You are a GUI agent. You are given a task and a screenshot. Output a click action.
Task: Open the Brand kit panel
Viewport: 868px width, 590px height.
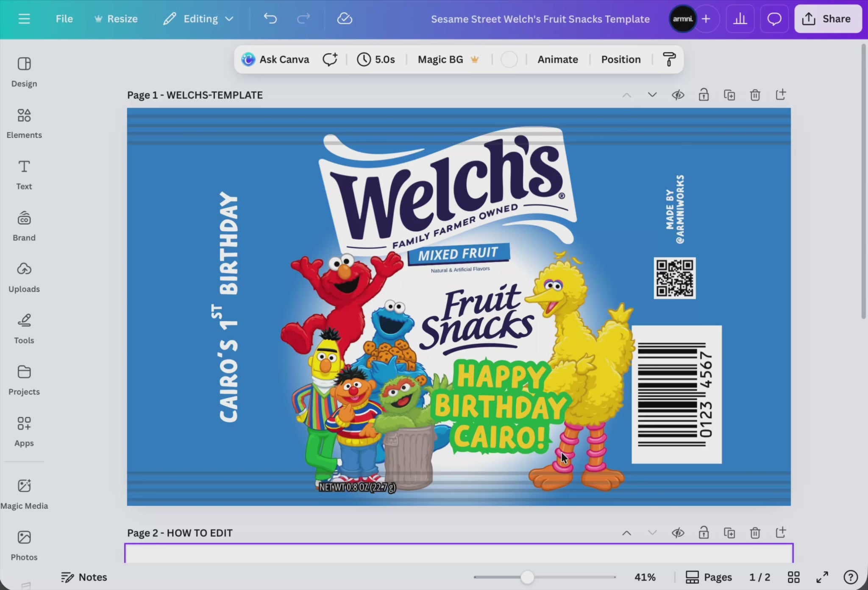point(24,224)
